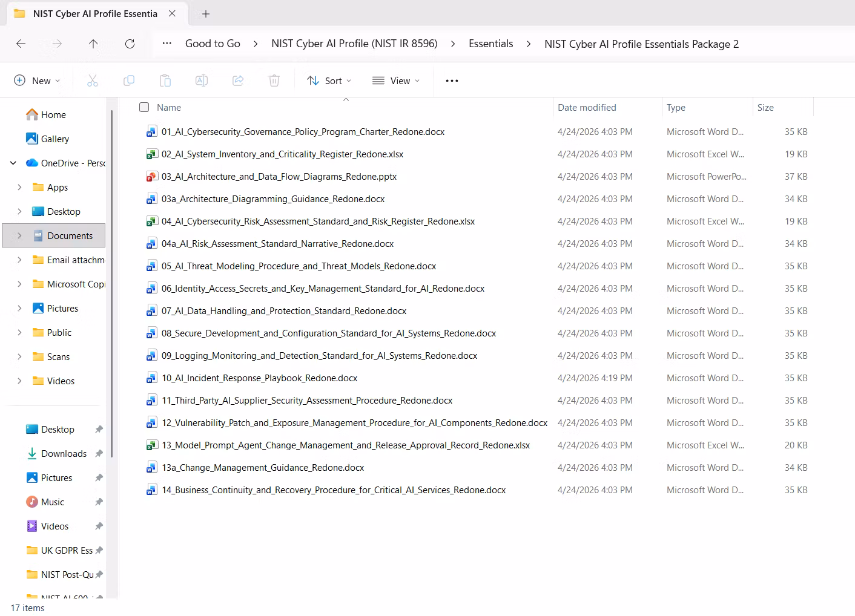Select the Downloads quick access item
This screenshot has height=616, width=855.
tap(64, 453)
